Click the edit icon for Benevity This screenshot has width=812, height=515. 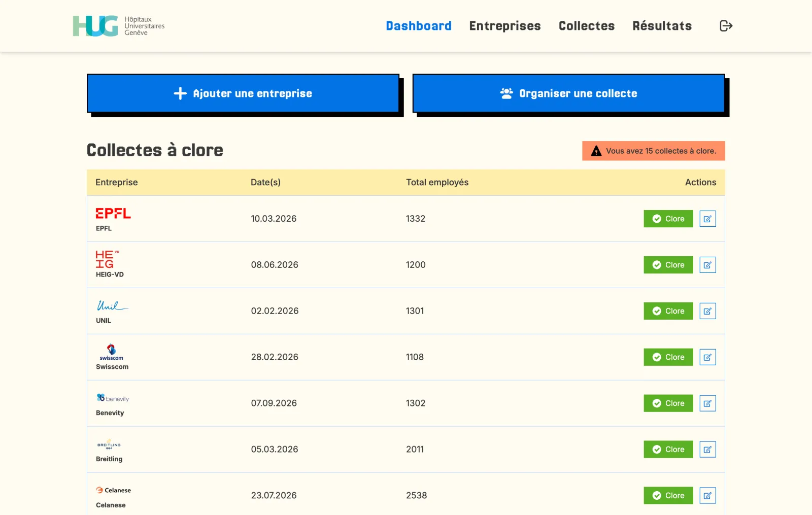pos(707,403)
